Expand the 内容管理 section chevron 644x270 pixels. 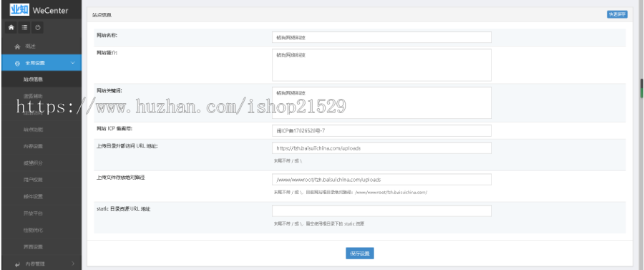click(x=73, y=264)
